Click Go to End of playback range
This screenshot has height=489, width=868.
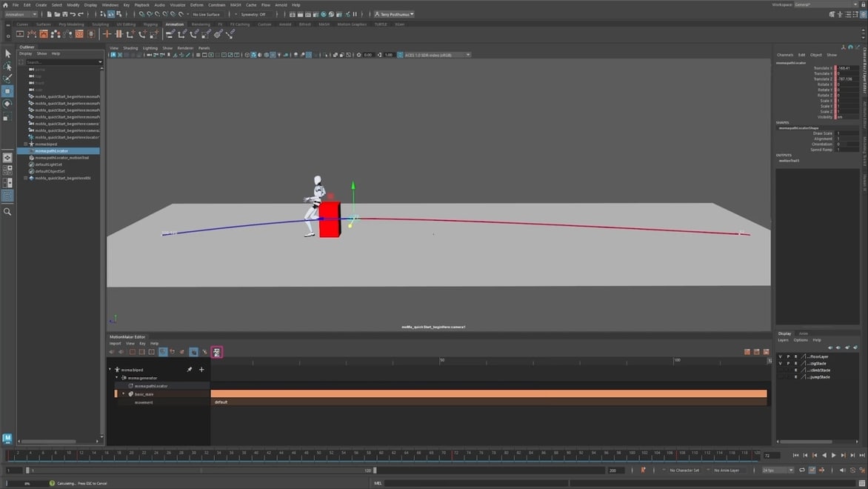coord(862,455)
